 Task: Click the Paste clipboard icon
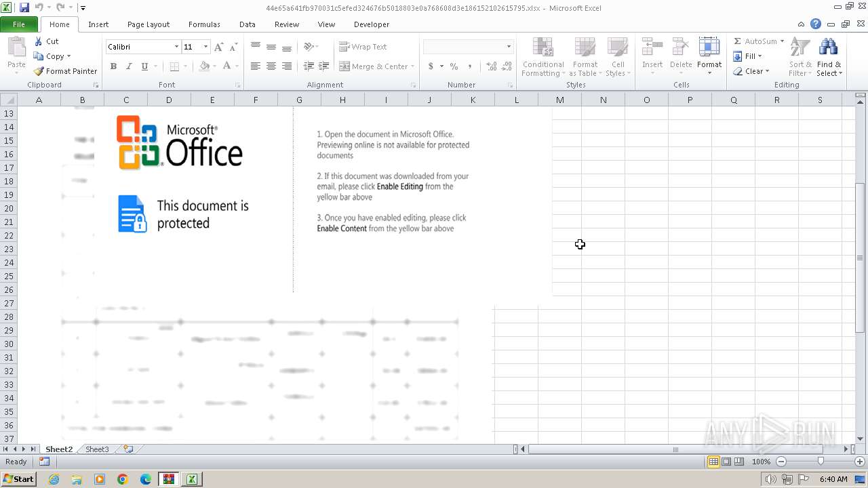(x=16, y=48)
